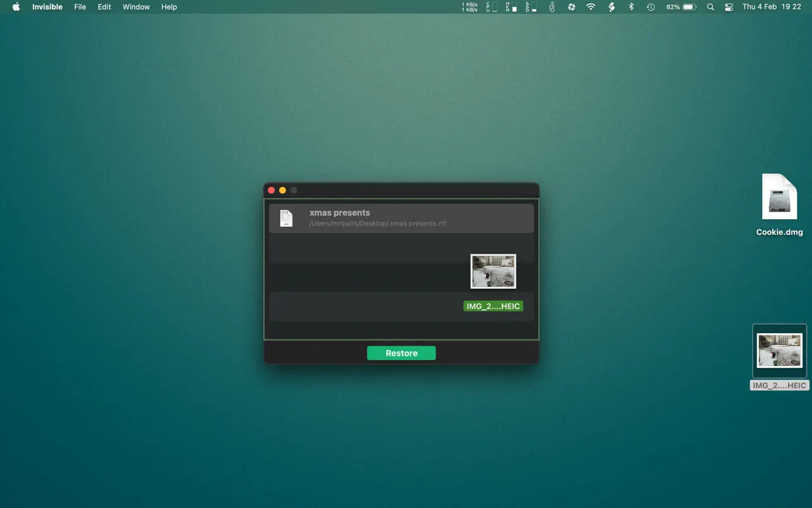The width and height of the screenshot is (812, 508).
Task: Open the Wi-Fi status menu
Action: pyautogui.click(x=591, y=7)
